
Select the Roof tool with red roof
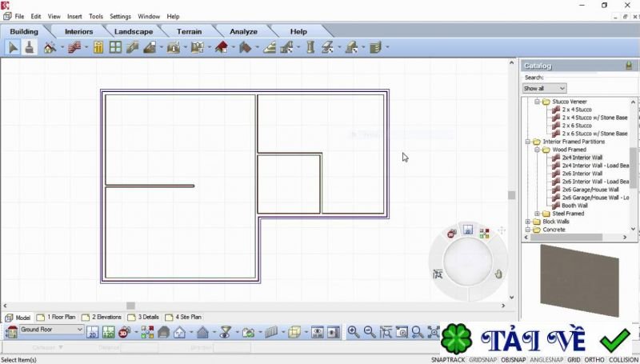[x=222, y=47]
